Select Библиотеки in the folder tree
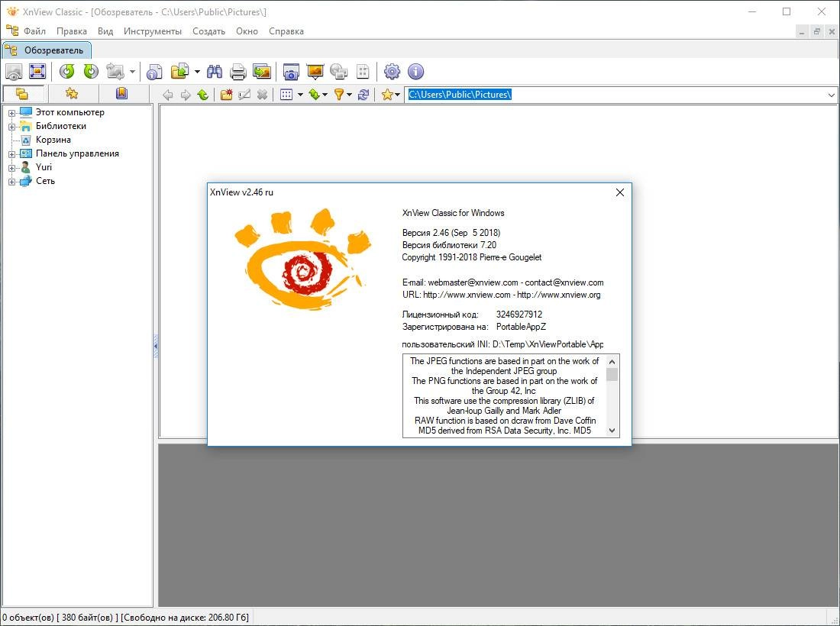Viewport: 840px width, 626px height. [60, 126]
